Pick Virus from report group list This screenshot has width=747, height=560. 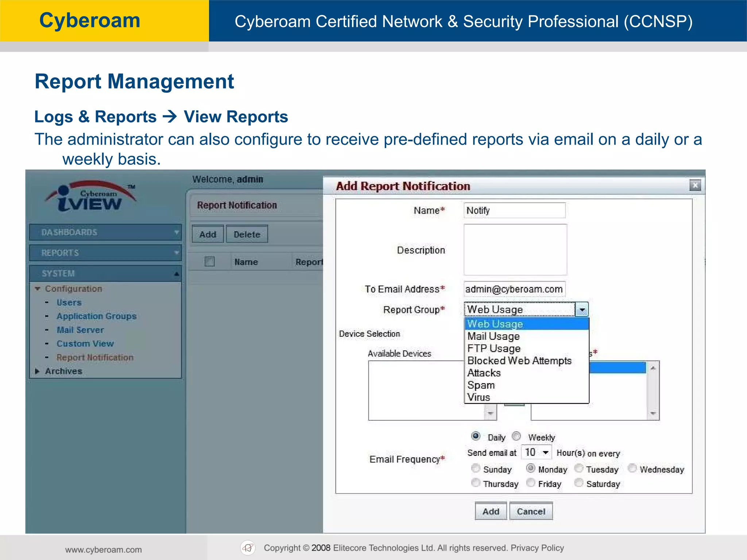pos(527,397)
